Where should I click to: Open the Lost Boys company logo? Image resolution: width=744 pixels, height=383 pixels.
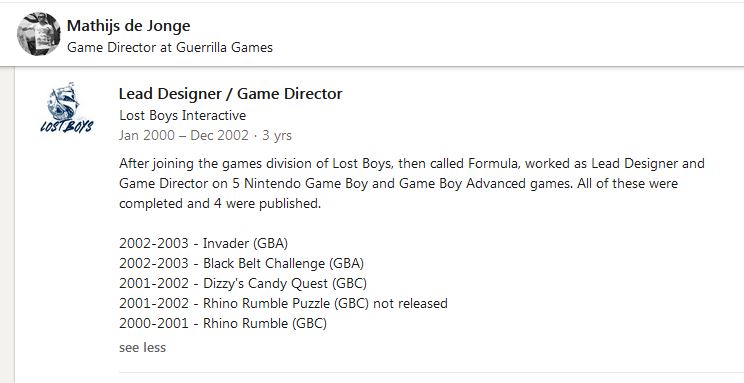pos(67,108)
